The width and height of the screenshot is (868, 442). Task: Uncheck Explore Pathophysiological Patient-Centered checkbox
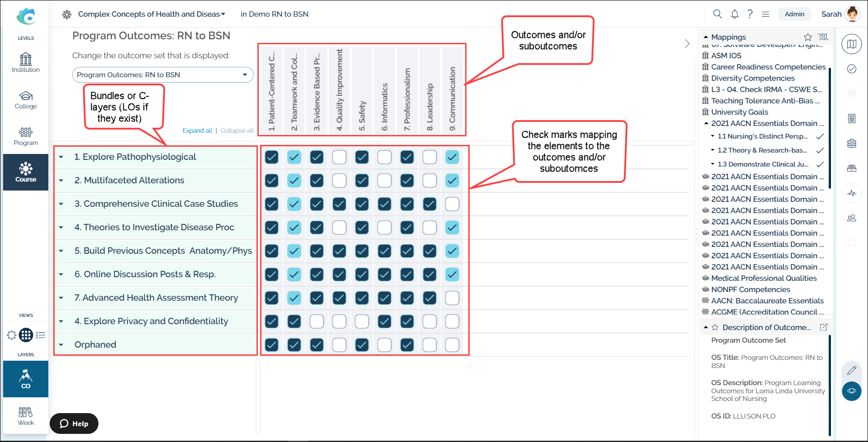click(271, 157)
